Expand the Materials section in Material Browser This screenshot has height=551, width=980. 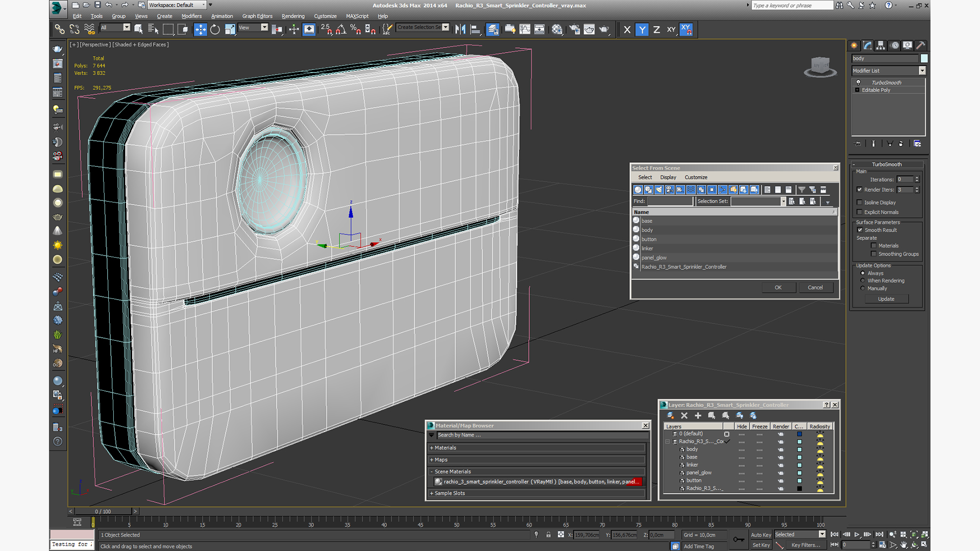[x=536, y=447]
